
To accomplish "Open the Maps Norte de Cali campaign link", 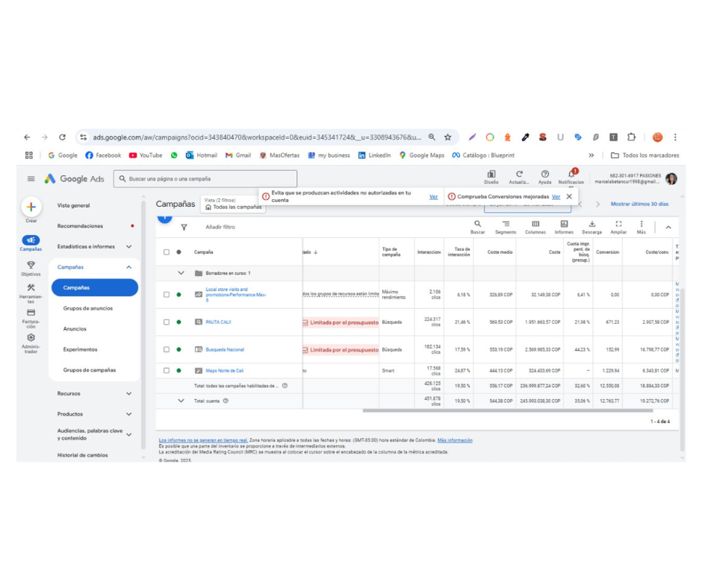I will point(225,371).
